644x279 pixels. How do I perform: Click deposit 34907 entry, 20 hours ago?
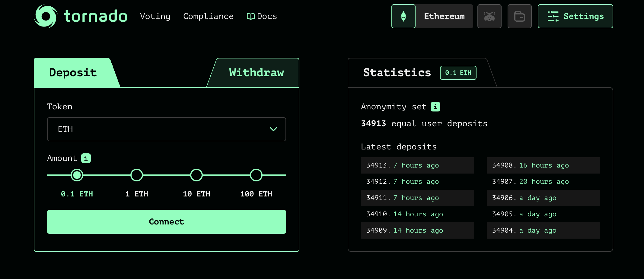[x=543, y=182]
